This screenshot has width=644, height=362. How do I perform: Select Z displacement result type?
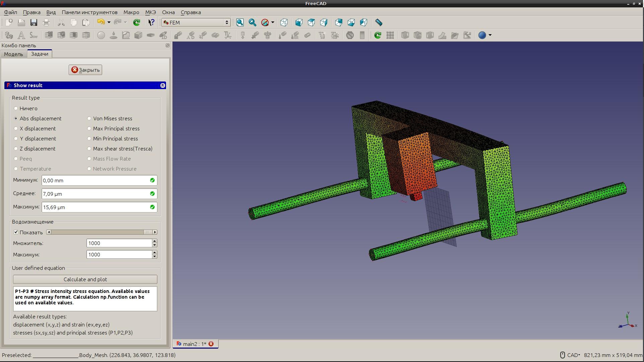(16, 148)
